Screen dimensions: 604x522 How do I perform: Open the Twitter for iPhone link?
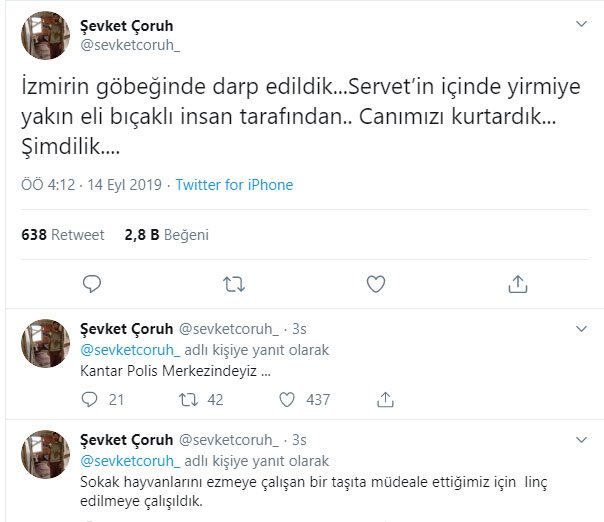point(234,185)
